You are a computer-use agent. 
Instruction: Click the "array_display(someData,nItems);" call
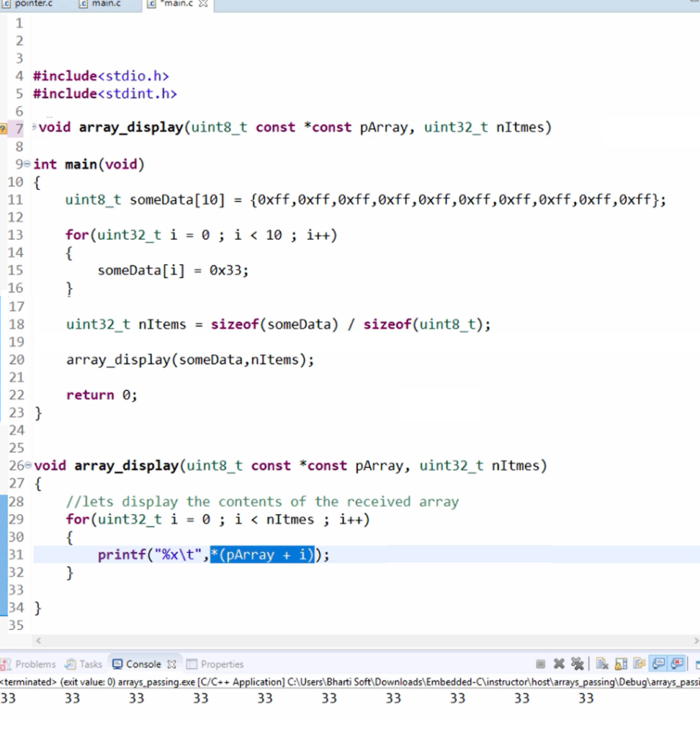190,359
